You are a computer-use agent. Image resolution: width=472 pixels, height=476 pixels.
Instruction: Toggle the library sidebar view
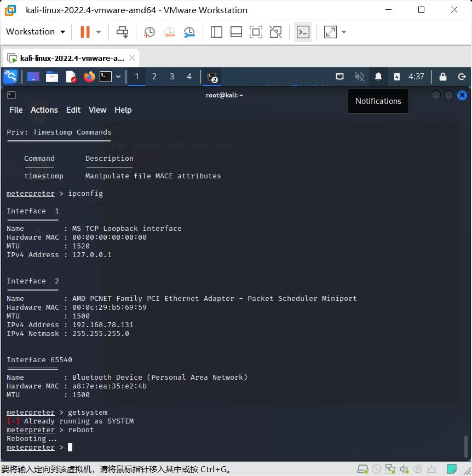pyautogui.click(x=216, y=32)
